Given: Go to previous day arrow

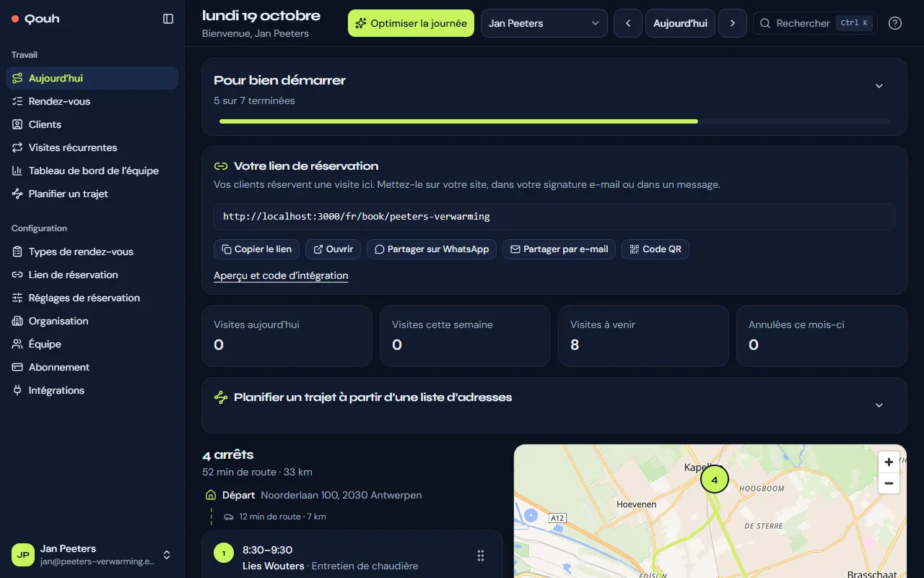Looking at the screenshot, I should point(628,23).
